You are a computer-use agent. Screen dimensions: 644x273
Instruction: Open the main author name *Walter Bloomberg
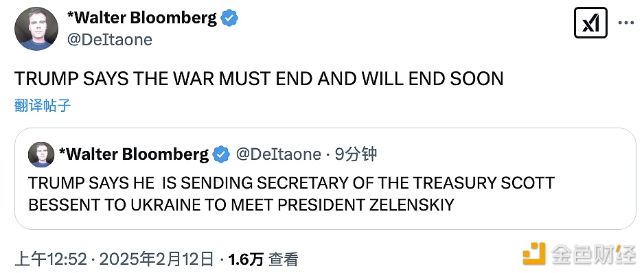click(x=141, y=18)
